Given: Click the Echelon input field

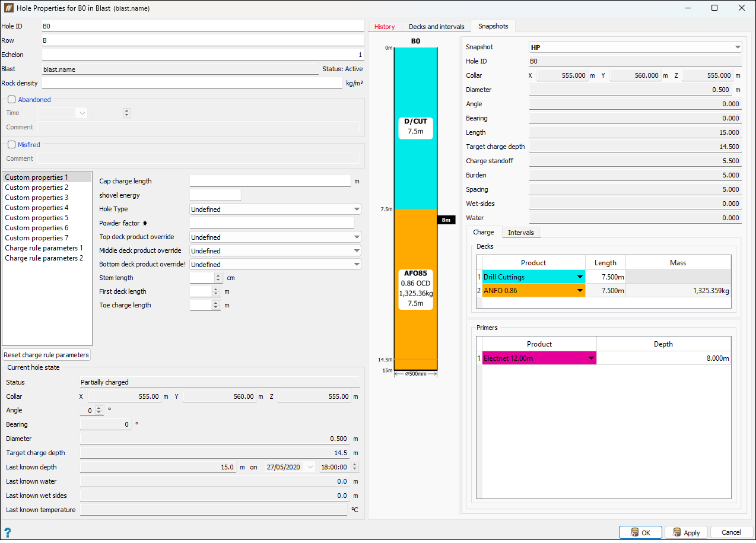Looking at the screenshot, I should pyautogui.click(x=202, y=55).
